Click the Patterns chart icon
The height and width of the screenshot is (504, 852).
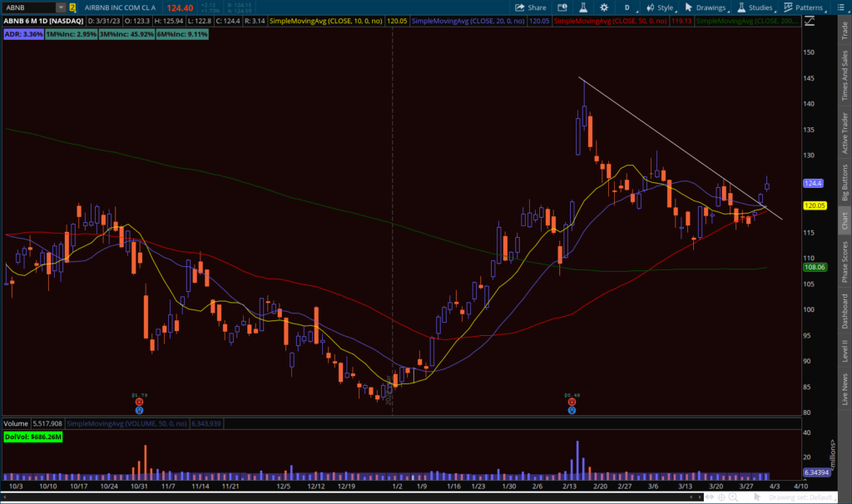click(x=789, y=7)
